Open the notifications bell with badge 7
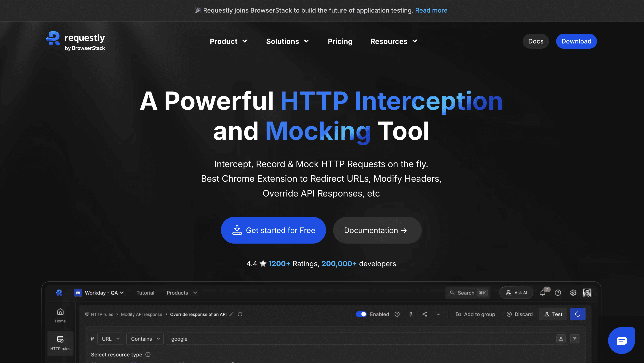 [542, 292]
